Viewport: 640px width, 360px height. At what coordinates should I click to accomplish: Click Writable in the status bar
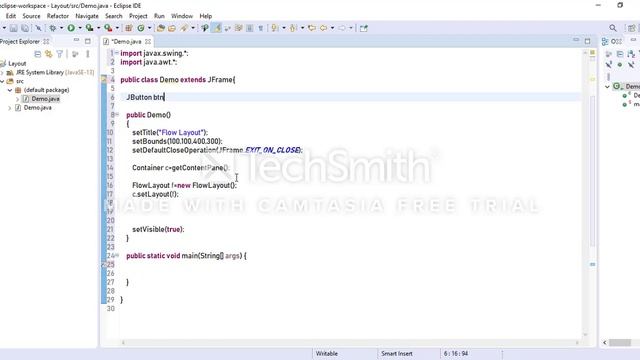pos(327,353)
